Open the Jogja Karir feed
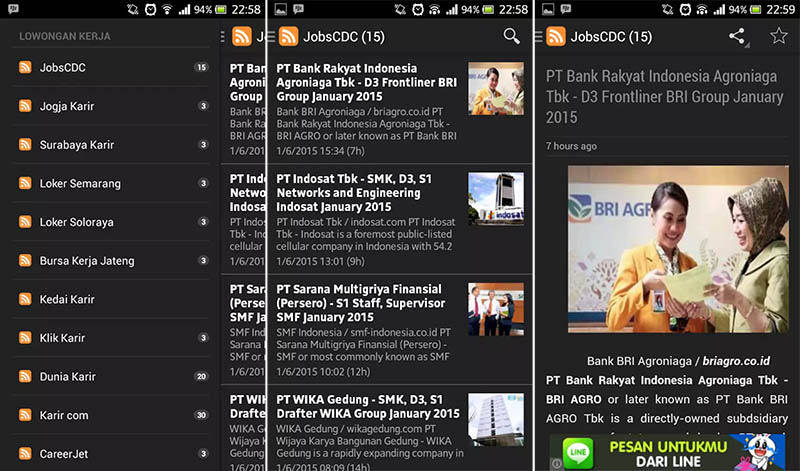Image resolution: width=800 pixels, height=471 pixels. (111, 106)
